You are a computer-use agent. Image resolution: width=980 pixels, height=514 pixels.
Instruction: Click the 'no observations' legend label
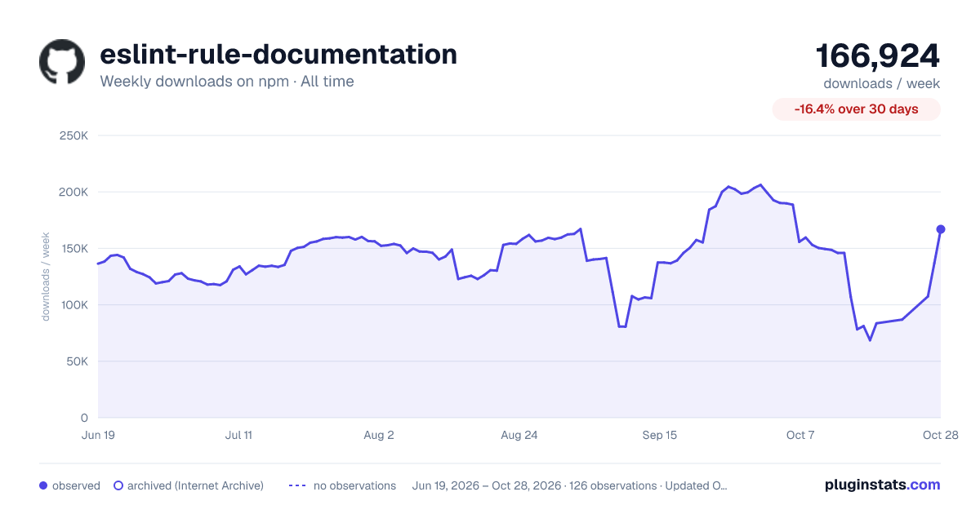pyautogui.click(x=354, y=485)
